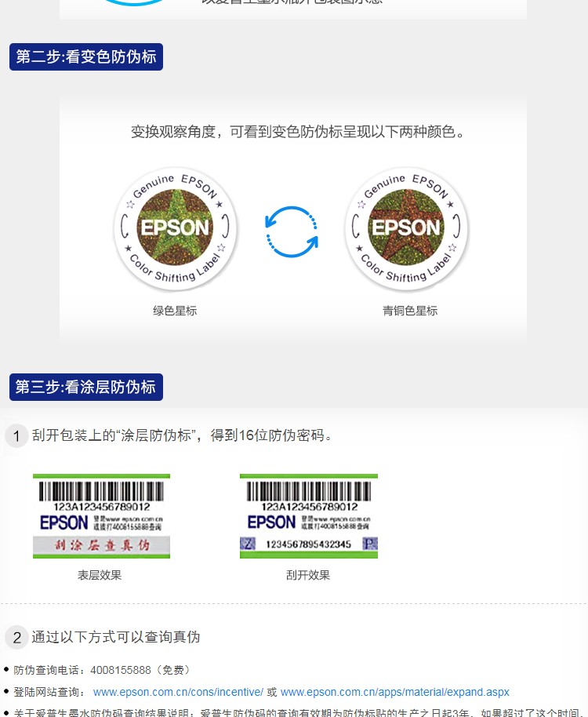Screen dimensions: 588x717
Task: Click the unscratched surface label image
Action: pyautogui.click(x=101, y=516)
